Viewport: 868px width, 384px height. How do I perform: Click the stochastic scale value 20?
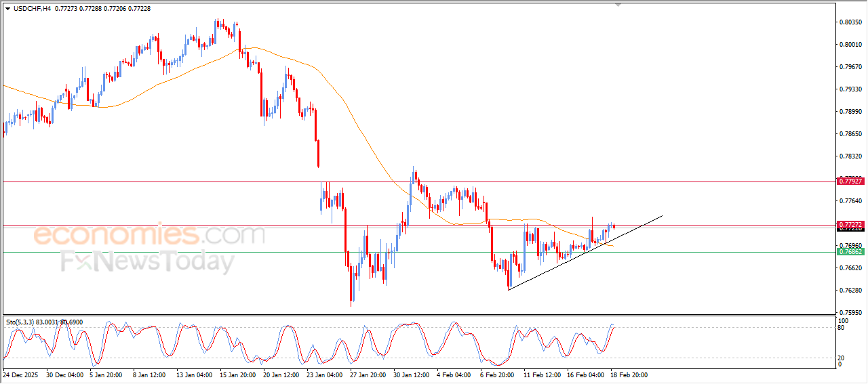(x=842, y=358)
